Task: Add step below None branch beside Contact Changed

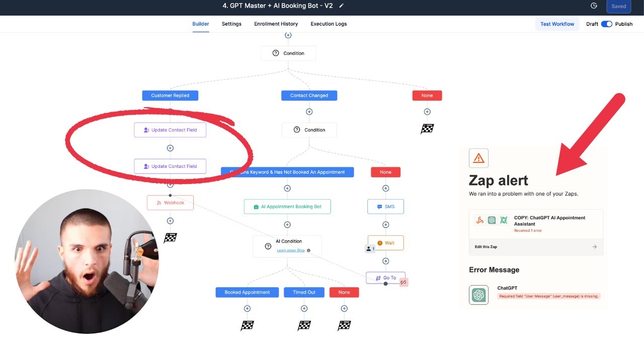Action: coord(427,112)
